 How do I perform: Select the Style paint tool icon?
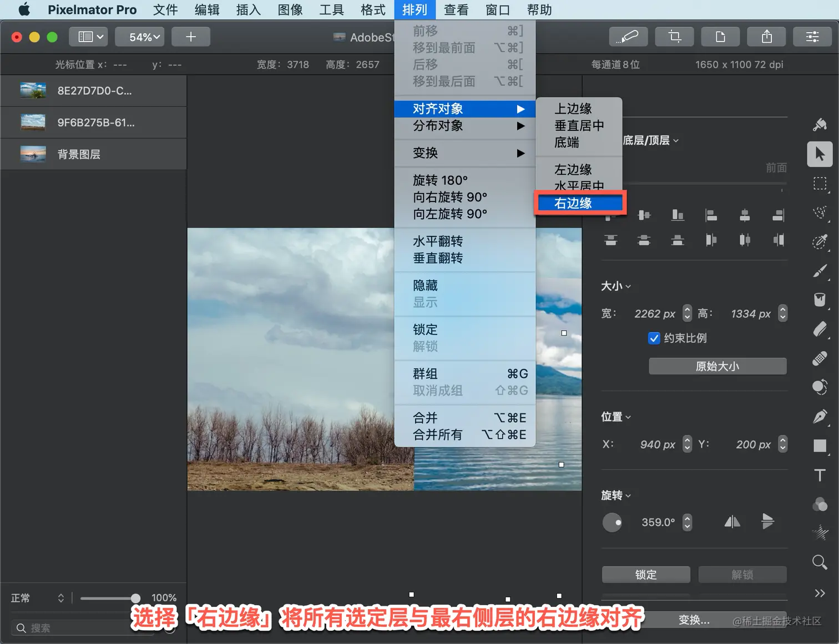tap(820, 125)
